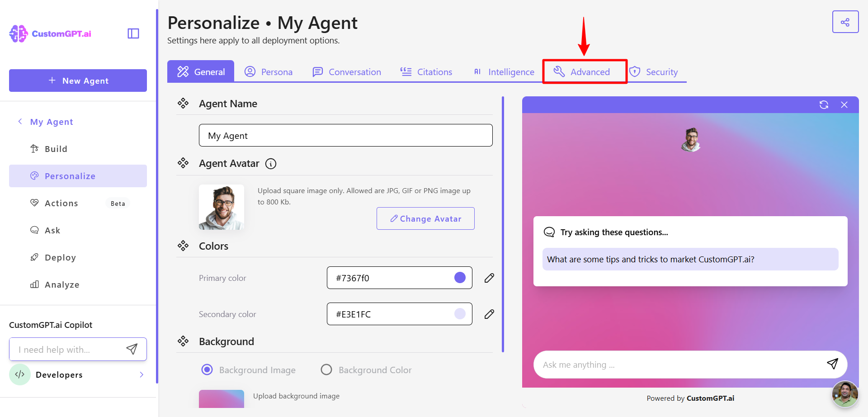Send the Copilot help message
Image resolution: width=868 pixels, height=417 pixels.
tap(132, 349)
